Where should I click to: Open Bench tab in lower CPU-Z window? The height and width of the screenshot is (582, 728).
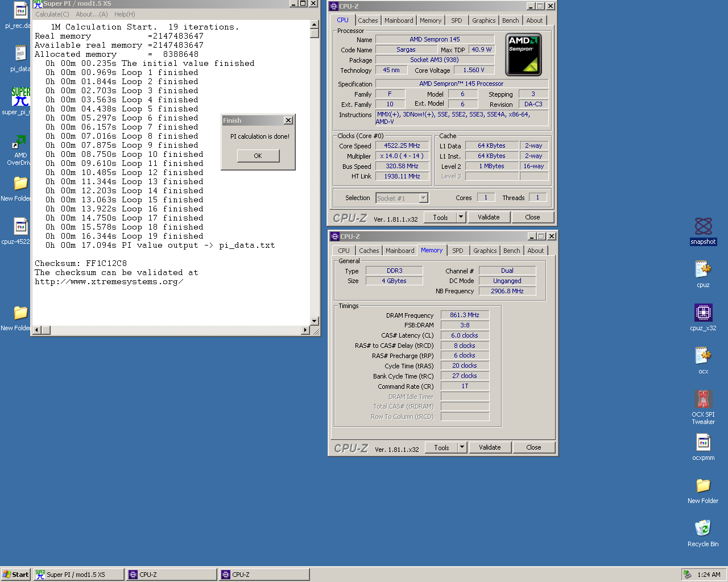[512, 251]
